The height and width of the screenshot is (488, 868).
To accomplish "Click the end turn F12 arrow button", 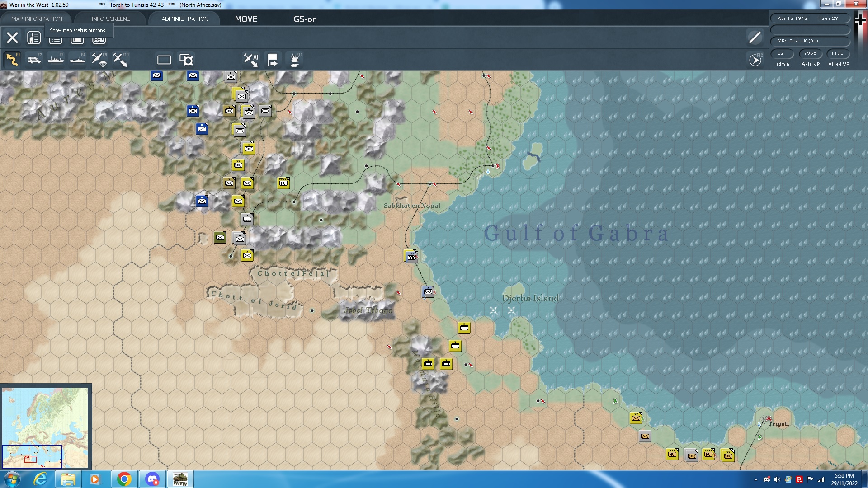I will [755, 60].
